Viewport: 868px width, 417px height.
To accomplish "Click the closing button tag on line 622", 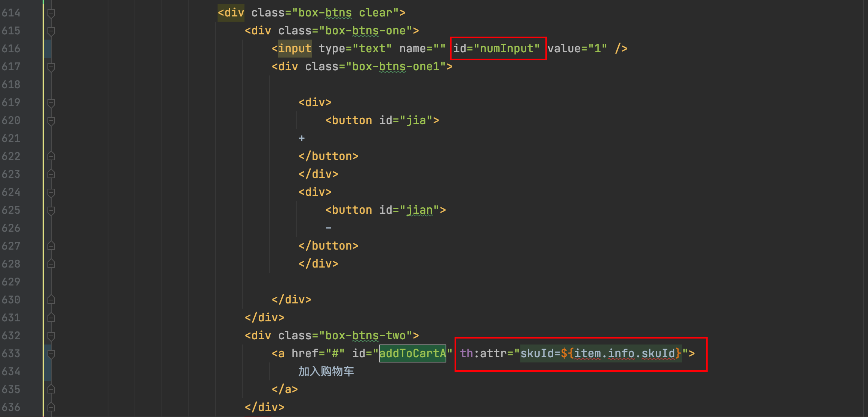I will point(329,156).
